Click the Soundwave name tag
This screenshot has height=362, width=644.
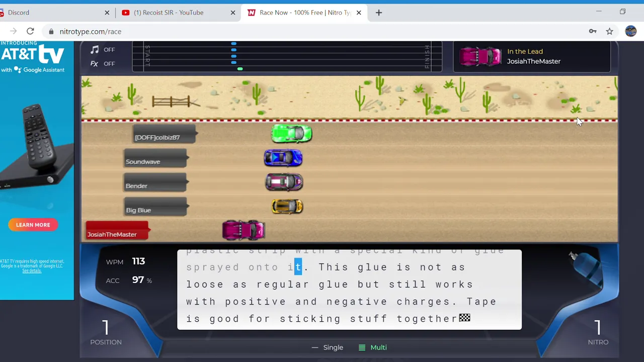pos(155,159)
